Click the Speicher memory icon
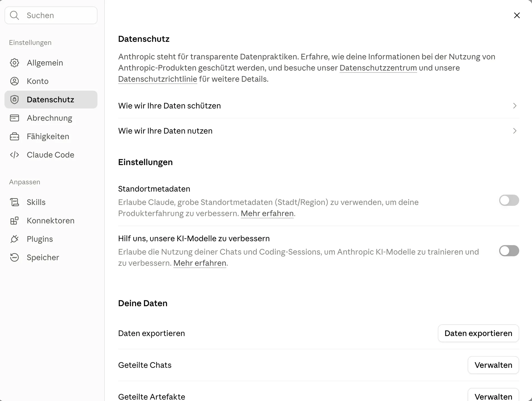This screenshot has width=532, height=401. [14, 257]
